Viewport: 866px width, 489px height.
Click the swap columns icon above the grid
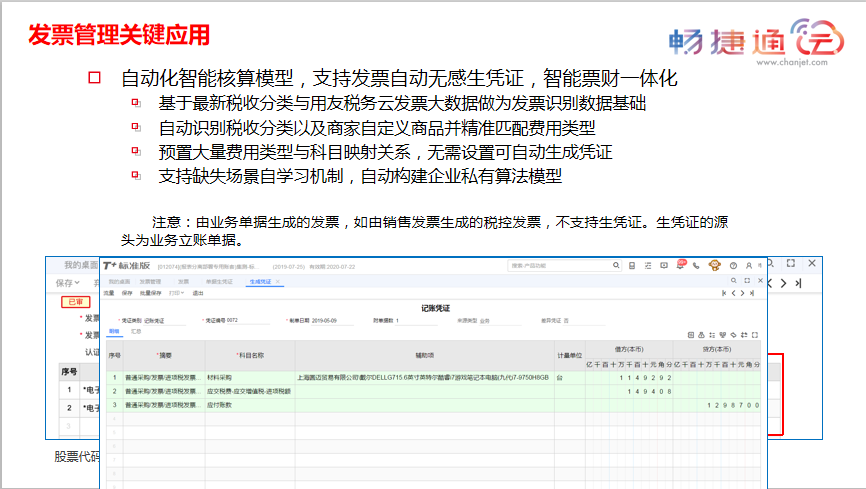[x=744, y=335]
